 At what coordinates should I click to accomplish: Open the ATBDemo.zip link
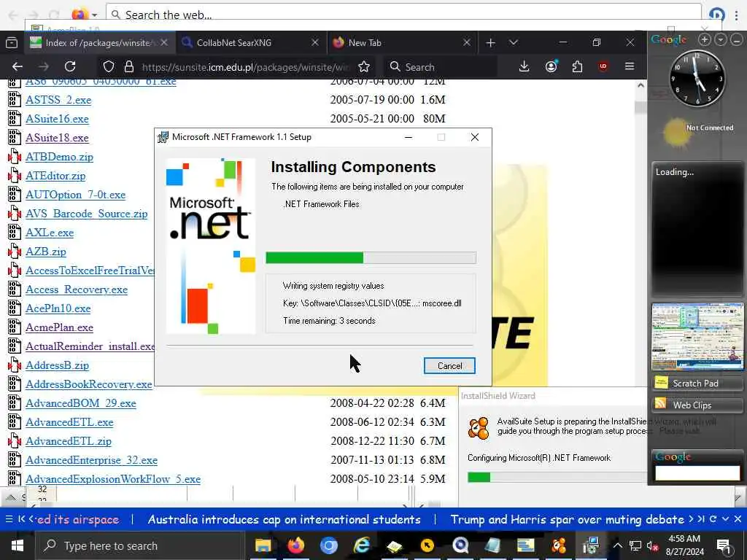(x=59, y=157)
